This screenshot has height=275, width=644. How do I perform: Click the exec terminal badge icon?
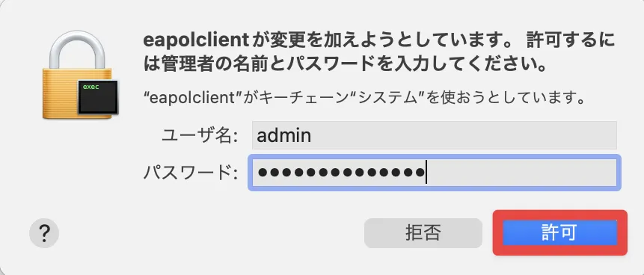[98, 97]
